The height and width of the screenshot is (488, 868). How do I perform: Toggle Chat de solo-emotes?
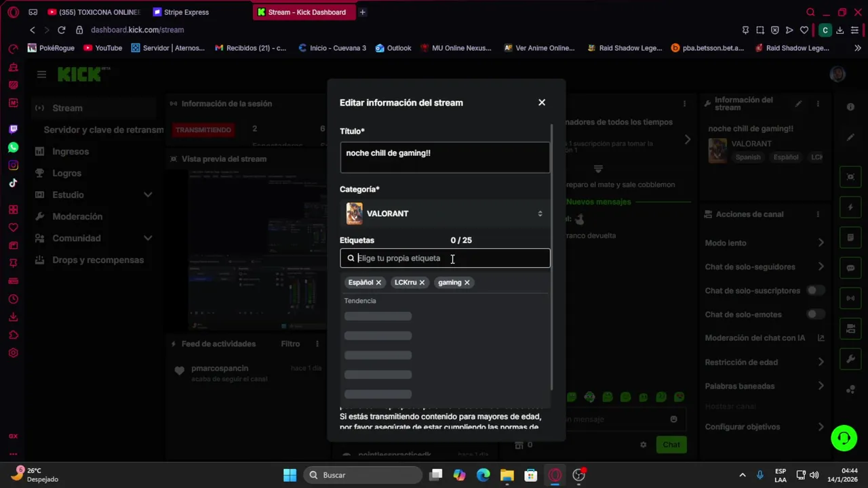pyautogui.click(x=815, y=314)
